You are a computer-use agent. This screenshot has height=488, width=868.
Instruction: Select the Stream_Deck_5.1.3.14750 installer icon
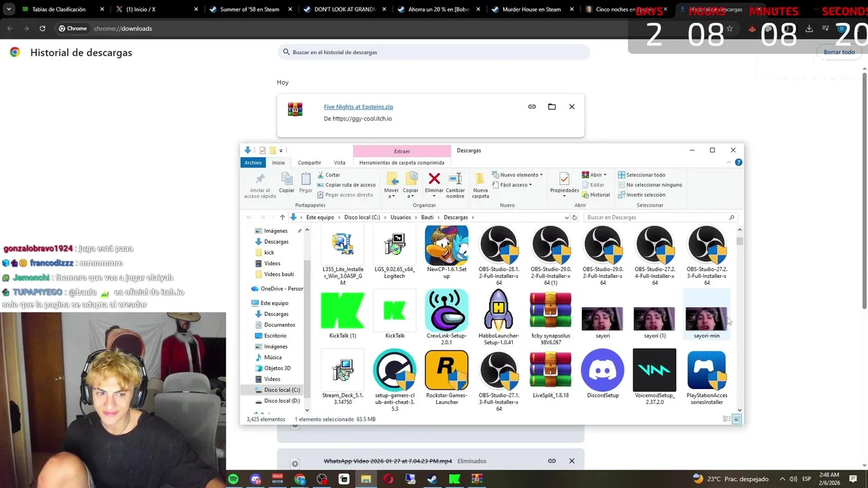click(x=342, y=370)
